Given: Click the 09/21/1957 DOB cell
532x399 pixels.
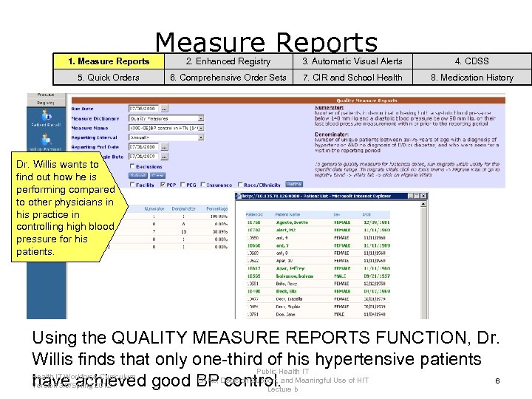Looking at the screenshot, I should tap(377, 276).
